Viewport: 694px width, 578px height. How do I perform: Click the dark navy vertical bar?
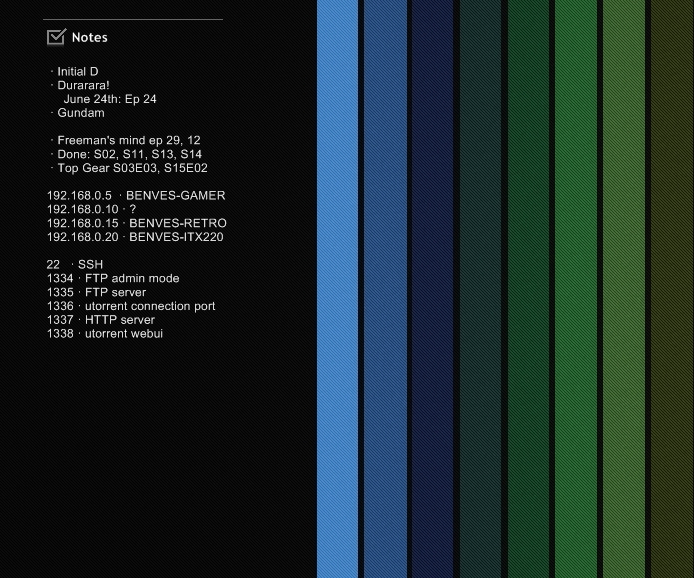(x=432, y=289)
